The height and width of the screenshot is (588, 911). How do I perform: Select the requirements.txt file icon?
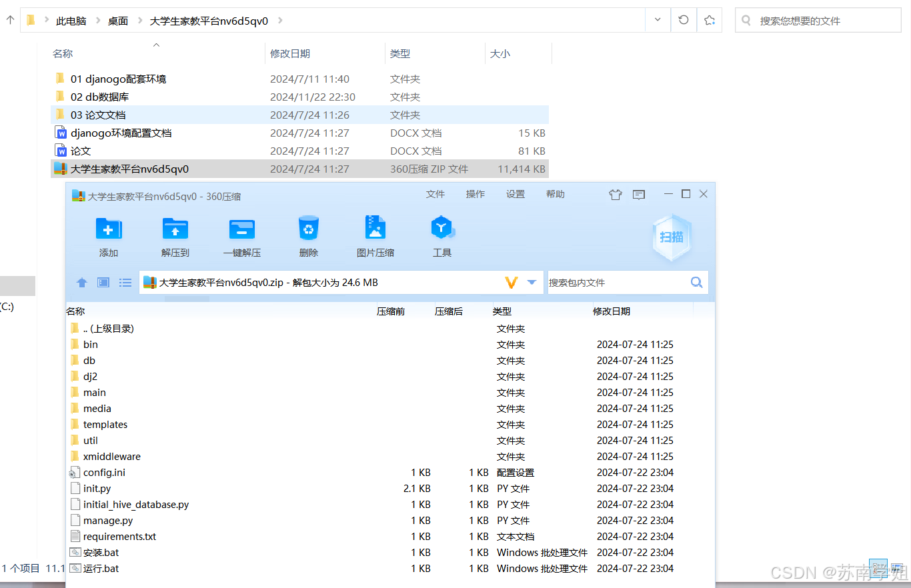coord(75,537)
